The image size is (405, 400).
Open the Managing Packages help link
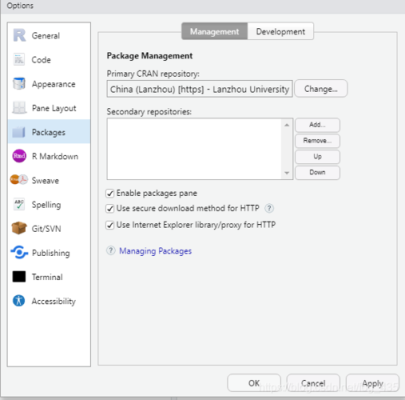pos(155,251)
